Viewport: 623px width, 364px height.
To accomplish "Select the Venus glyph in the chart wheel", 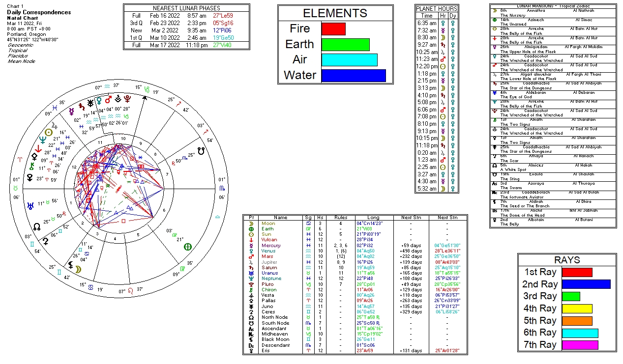I will pos(99,101).
